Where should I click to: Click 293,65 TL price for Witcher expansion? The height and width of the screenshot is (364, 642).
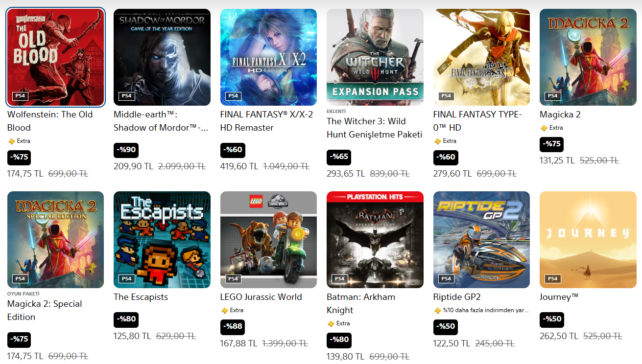pos(346,174)
